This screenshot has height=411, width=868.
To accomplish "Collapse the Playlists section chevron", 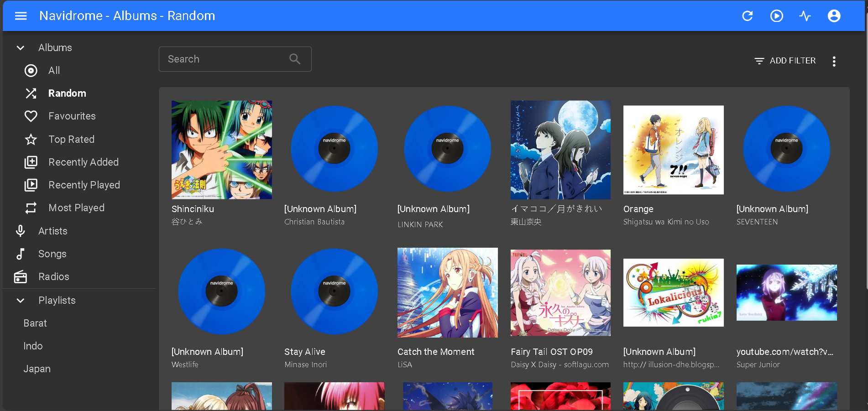I will (x=21, y=301).
